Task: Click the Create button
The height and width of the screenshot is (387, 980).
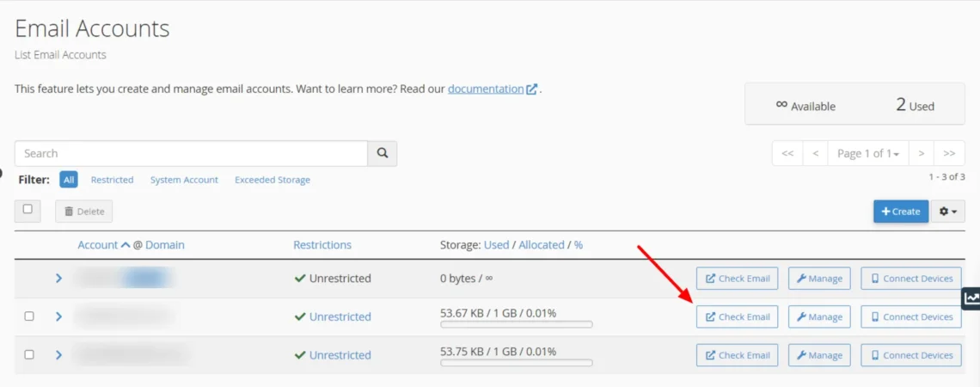Action: [x=900, y=212]
